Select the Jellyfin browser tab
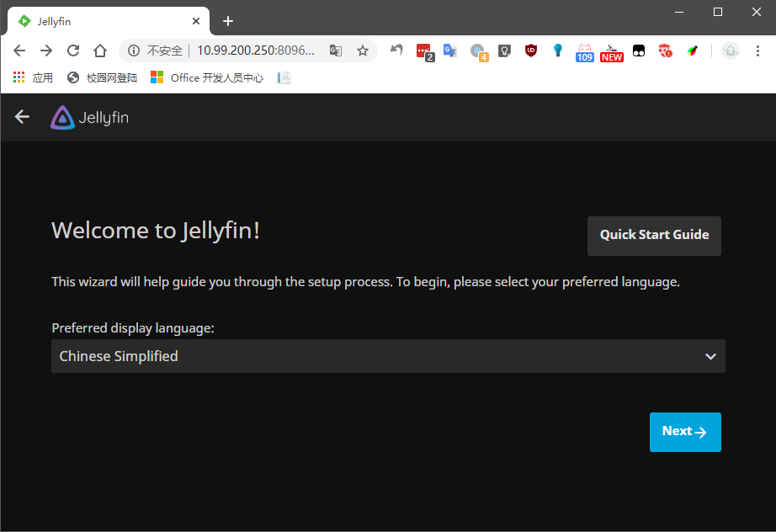776x532 pixels. click(109, 21)
